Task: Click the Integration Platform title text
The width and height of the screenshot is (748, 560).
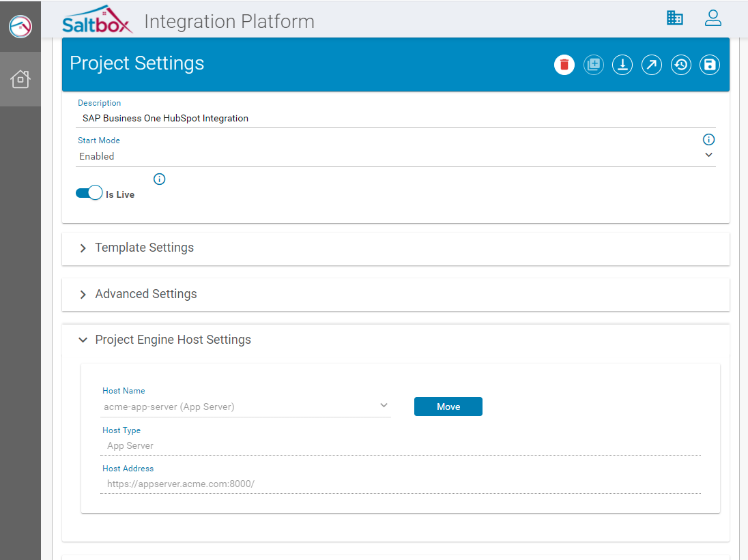Action: (229, 21)
